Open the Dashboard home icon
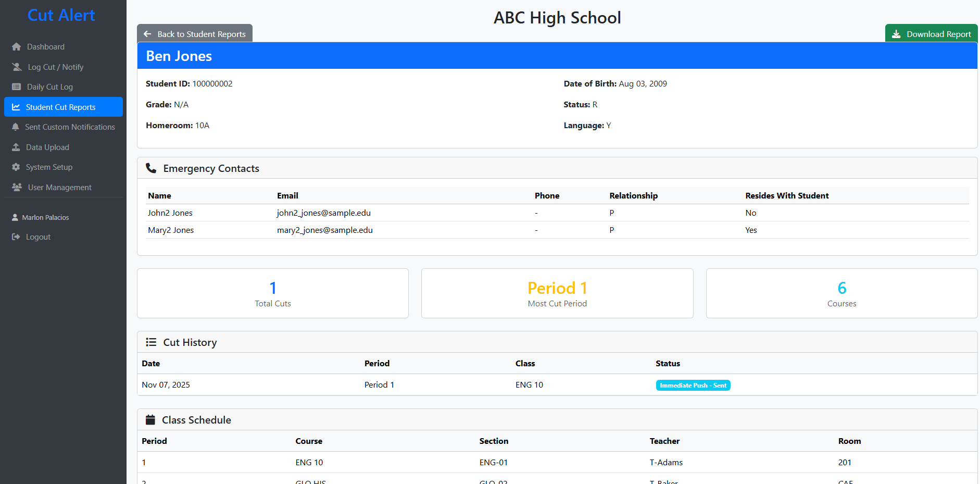 coord(16,46)
